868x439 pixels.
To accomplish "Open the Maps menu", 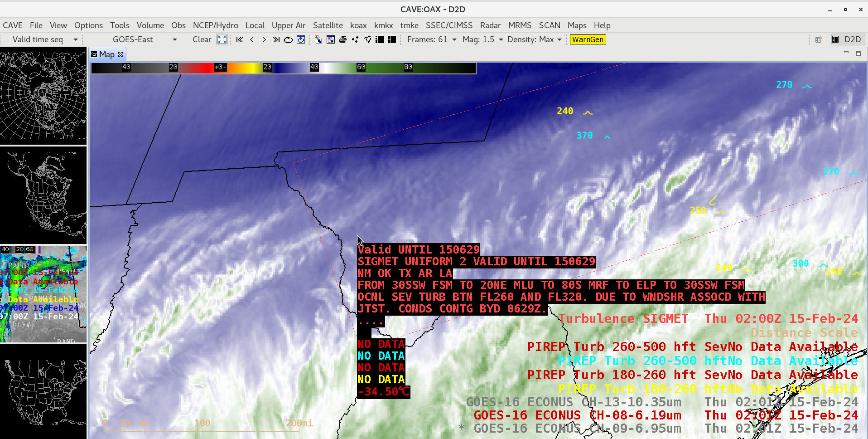I will (x=577, y=25).
